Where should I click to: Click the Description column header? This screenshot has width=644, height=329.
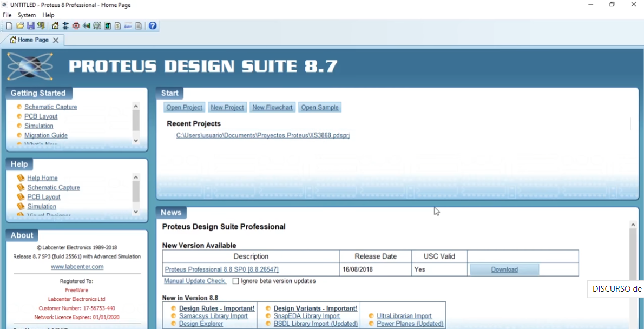251,256
